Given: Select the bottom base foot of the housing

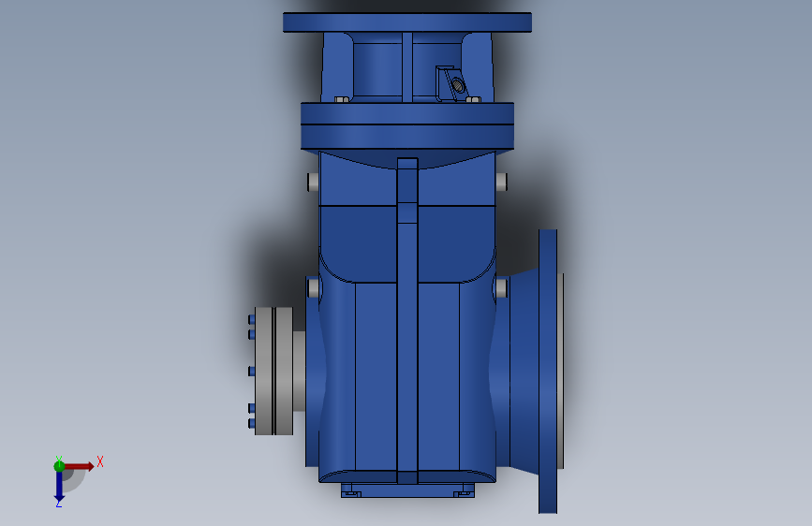Looking at the screenshot, I should (x=407, y=490).
